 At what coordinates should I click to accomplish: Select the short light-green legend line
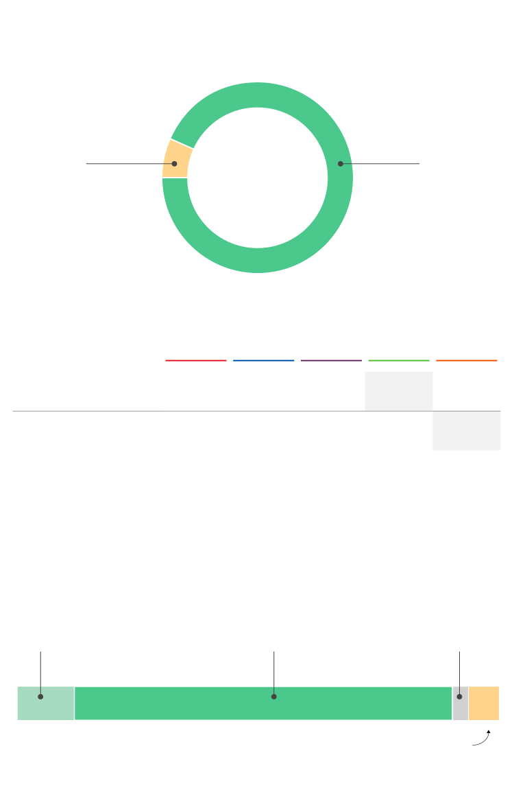click(x=399, y=360)
